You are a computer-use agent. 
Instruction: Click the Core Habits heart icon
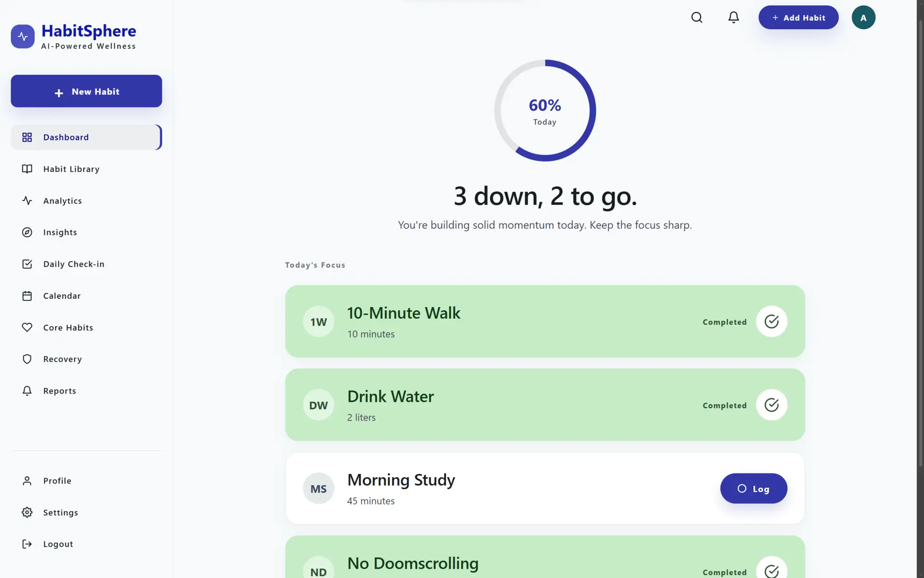tap(27, 327)
